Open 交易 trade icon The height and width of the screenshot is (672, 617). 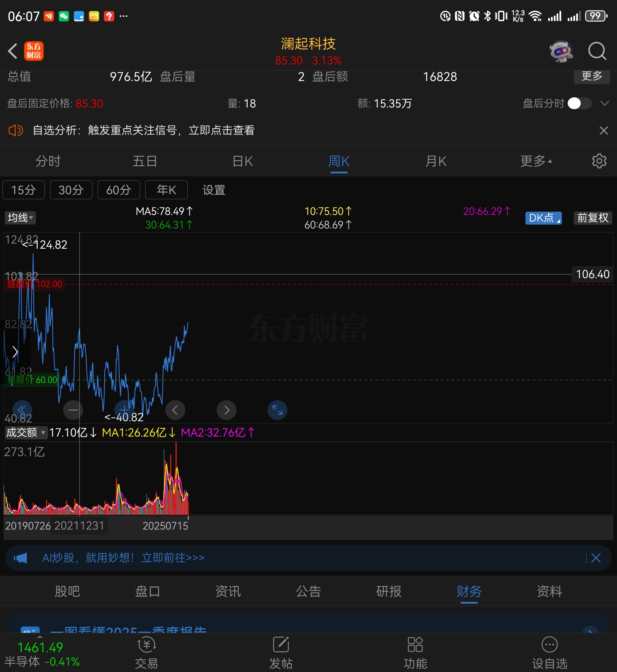point(147,653)
